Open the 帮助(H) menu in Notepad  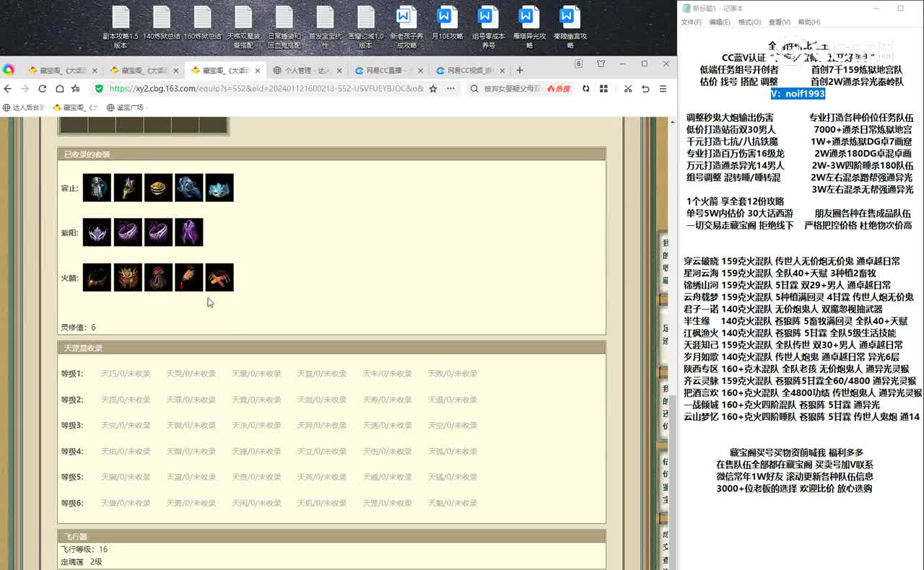[808, 22]
